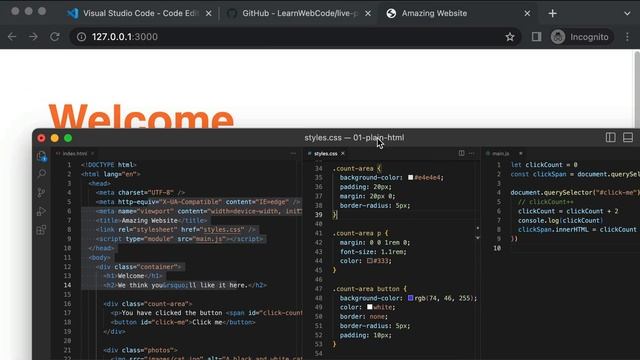Switch to the index.html editor tab
This screenshot has height=360, width=640.
75,153
